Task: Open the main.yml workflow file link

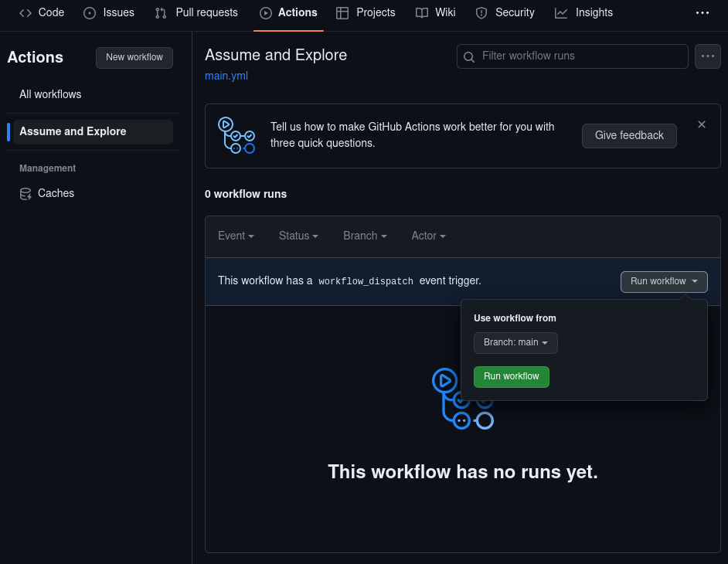Action: pyautogui.click(x=226, y=76)
